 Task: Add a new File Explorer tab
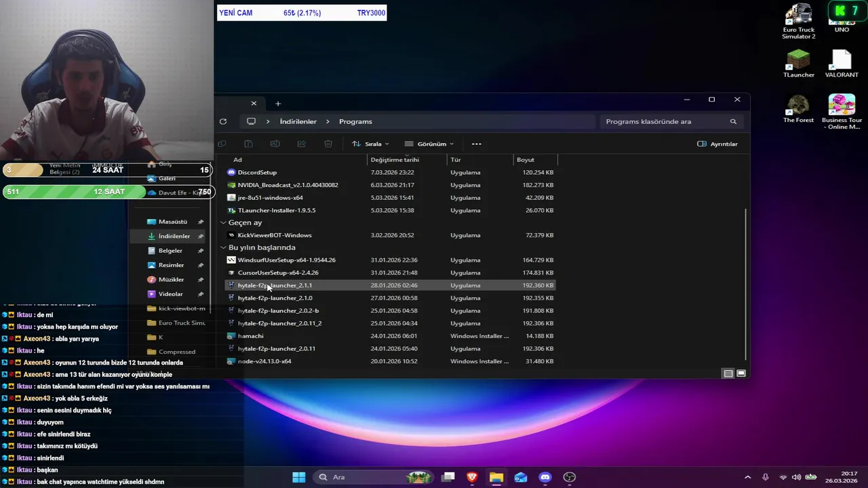pyautogui.click(x=278, y=104)
